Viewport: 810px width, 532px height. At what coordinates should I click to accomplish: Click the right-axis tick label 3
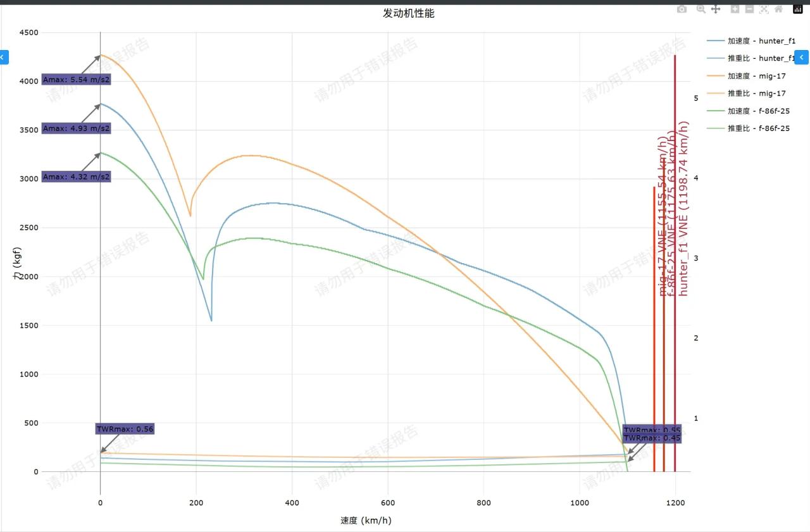point(696,258)
